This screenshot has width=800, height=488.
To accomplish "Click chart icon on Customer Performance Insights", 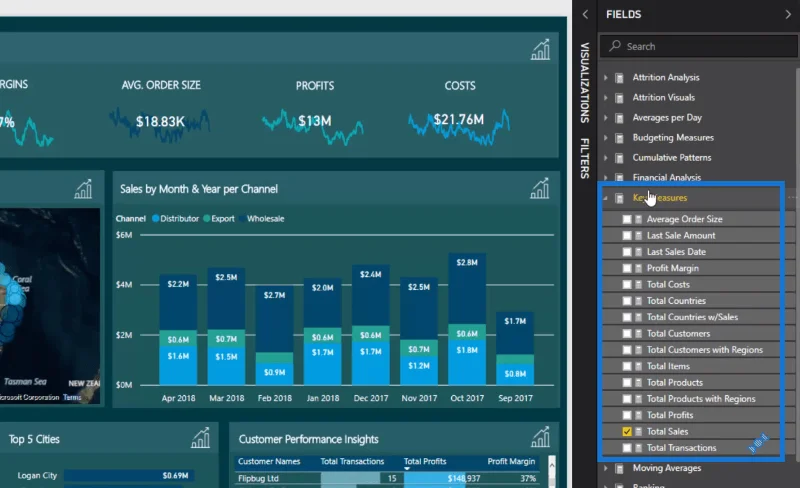I will click(540, 437).
